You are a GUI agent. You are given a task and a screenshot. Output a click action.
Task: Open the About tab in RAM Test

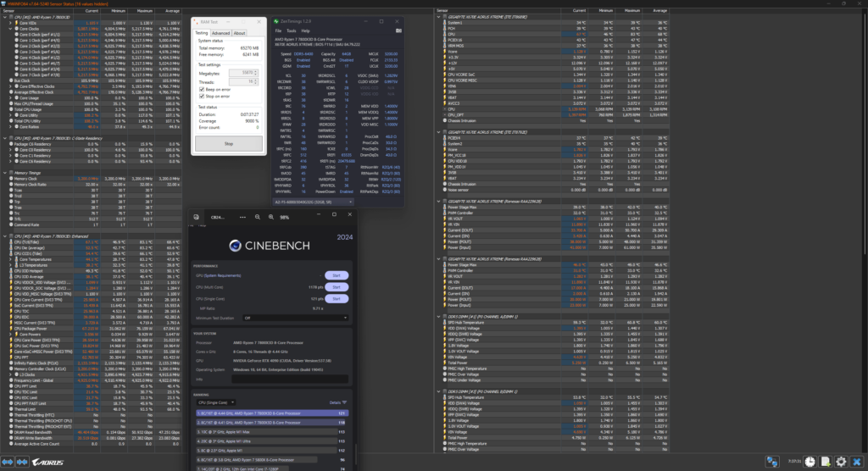[x=239, y=33]
